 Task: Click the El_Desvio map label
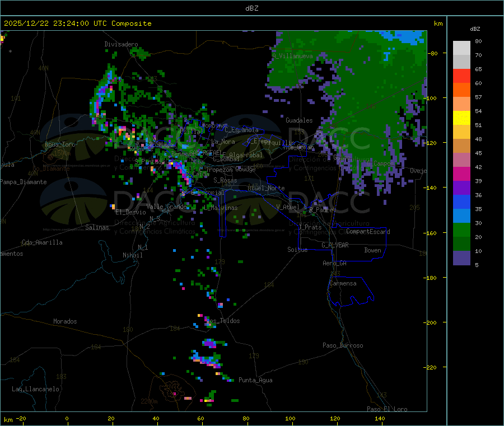point(131,212)
